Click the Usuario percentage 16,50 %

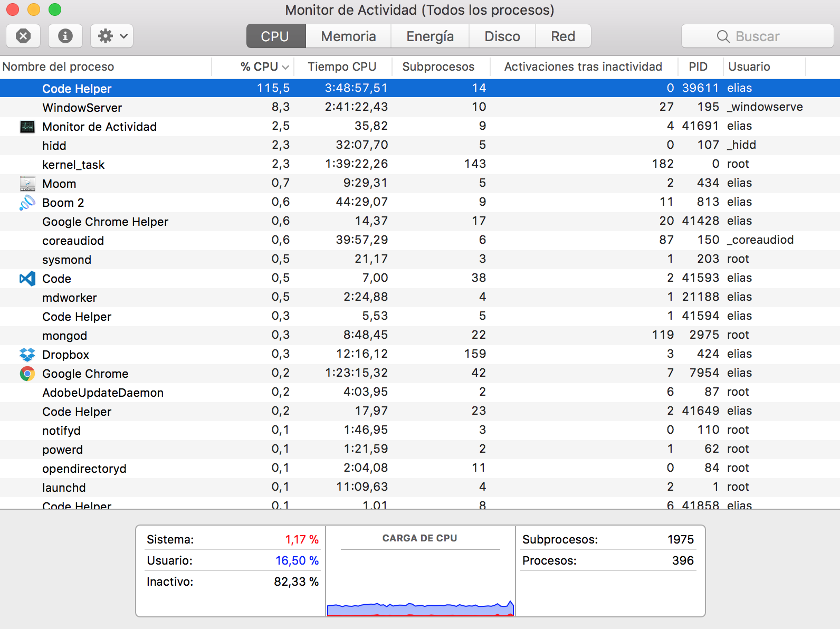tap(297, 560)
